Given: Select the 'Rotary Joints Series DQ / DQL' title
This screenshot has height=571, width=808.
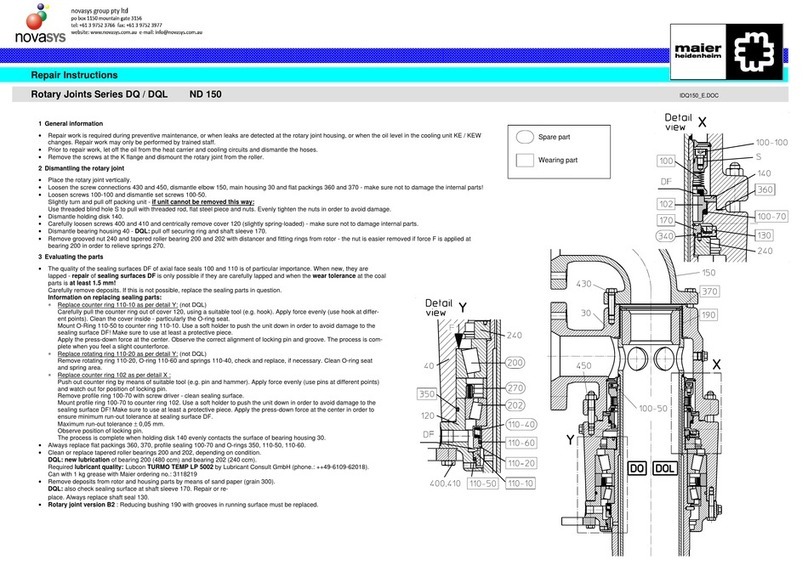Looking at the screenshot, I should (x=99, y=94).
